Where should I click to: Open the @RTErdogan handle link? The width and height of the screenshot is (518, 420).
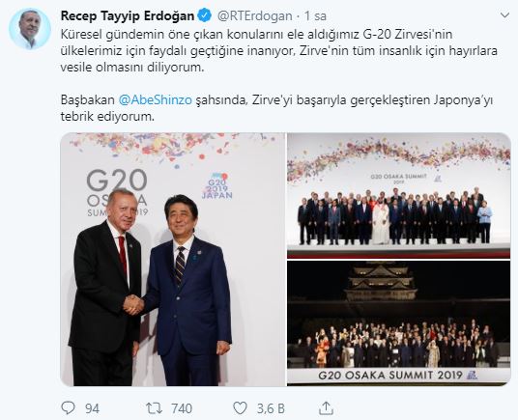(x=254, y=15)
